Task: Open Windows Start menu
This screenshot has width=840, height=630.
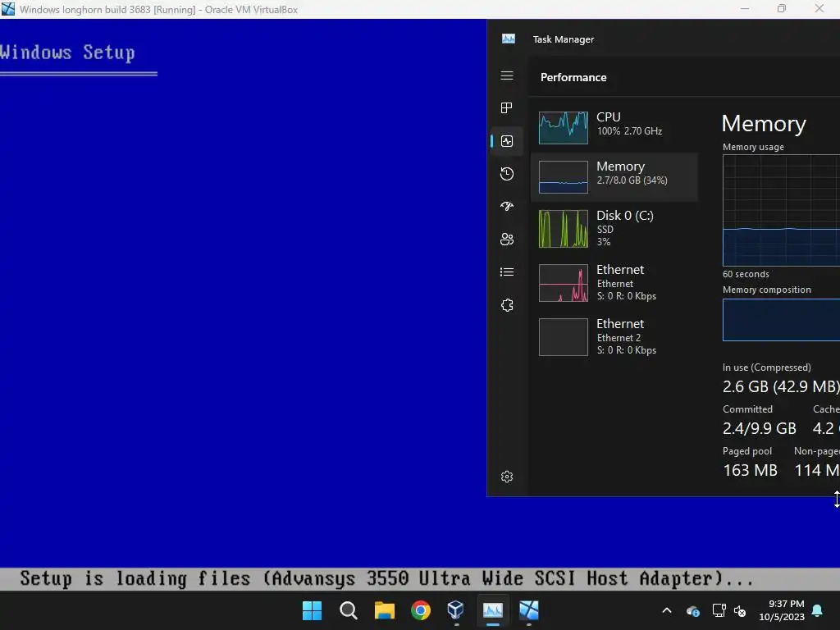Action: pyautogui.click(x=313, y=610)
